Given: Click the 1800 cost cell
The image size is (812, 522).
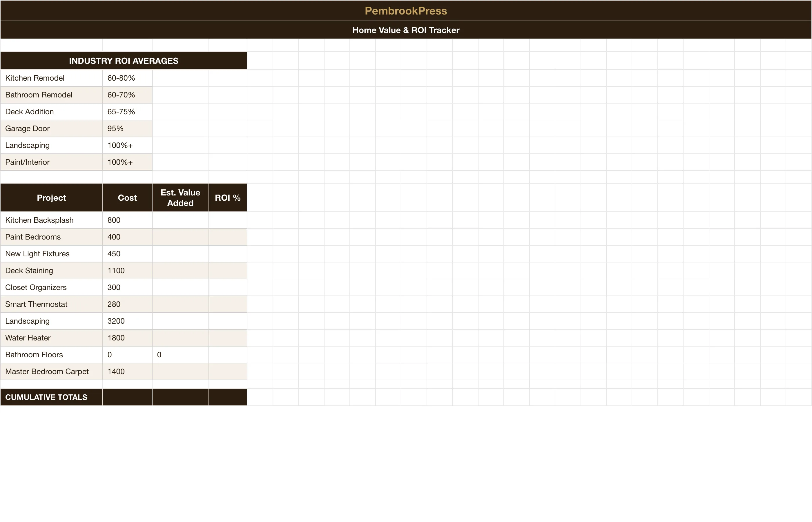Looking at the screenshot, I should [127, 338].
